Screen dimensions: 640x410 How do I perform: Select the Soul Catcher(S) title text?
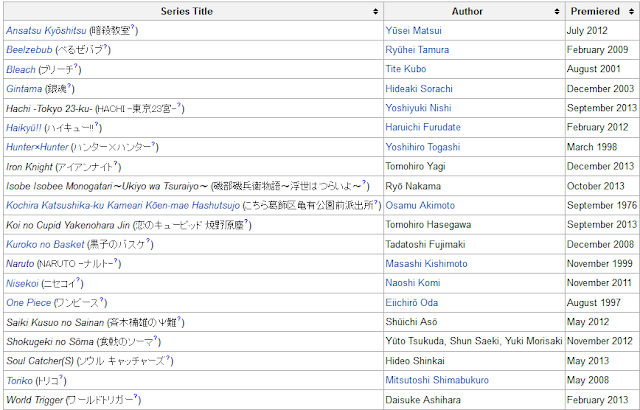click(40, 361)
